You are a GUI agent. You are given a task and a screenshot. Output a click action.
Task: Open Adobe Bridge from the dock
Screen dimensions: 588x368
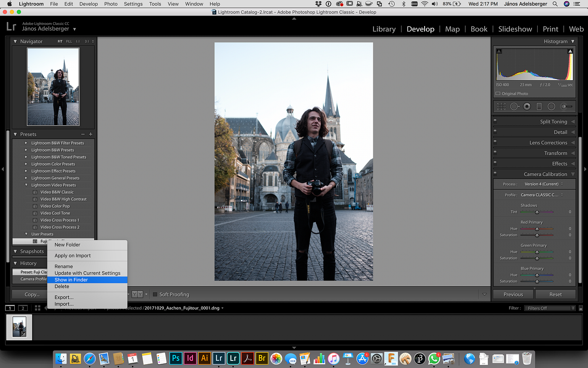tap(262, 358)
